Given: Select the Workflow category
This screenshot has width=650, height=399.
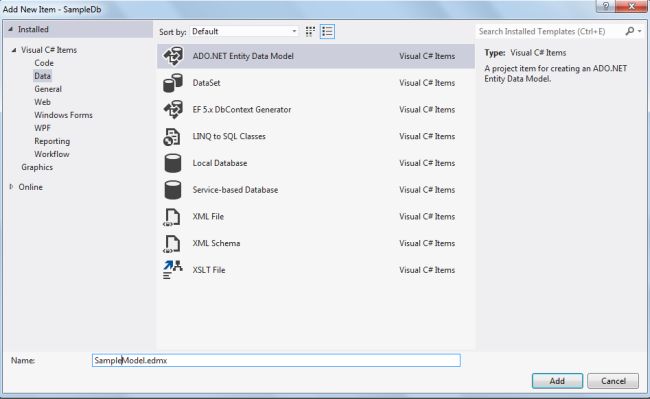Looking at the screenshot, I should [52, 154].
